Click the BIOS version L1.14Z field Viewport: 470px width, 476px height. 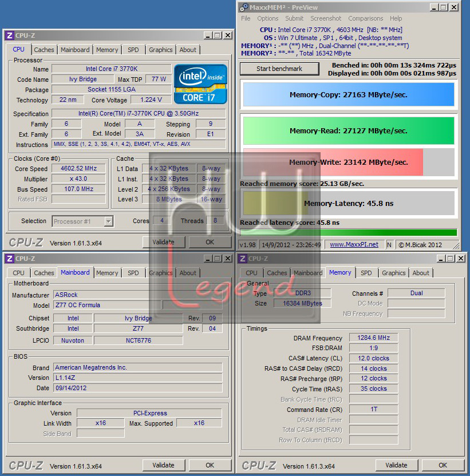click(138, 378)
